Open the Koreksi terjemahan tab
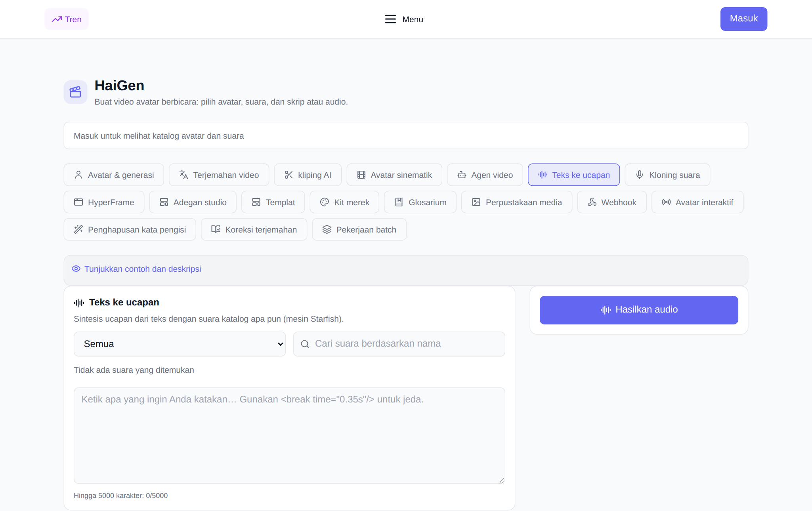Viewport: 812px width, 511px height. [254, 229]
